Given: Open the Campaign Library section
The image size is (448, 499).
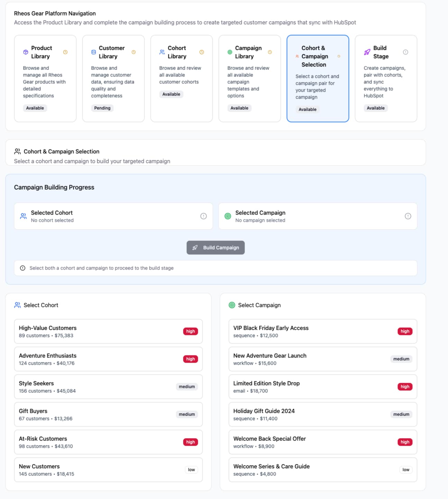Looking at the screenshot, I should tap(249, 79).
